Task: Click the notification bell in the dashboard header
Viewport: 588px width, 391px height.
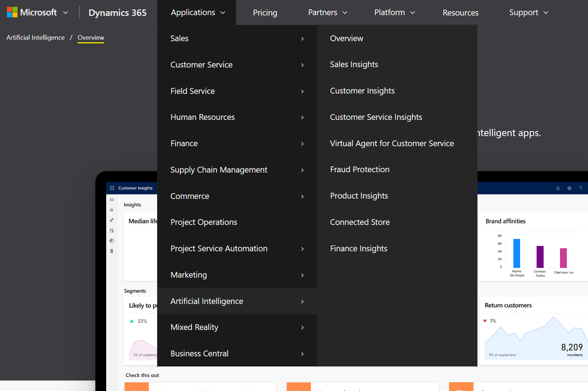Action: point(558,188)
